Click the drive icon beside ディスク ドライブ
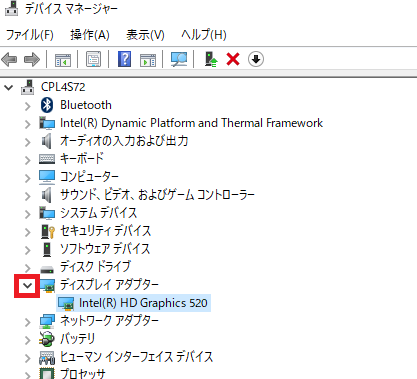 [x=47, y=269]
